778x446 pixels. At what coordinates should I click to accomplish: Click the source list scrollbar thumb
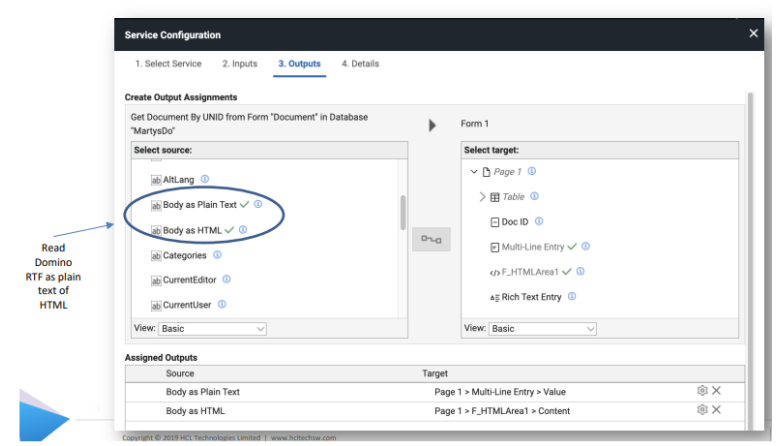point(403,212)
